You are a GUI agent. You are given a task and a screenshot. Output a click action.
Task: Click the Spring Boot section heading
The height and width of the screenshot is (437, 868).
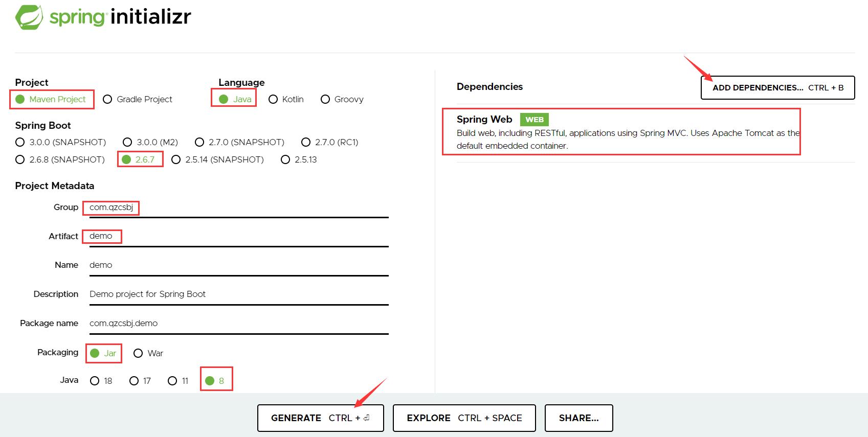pyautogui.click(x=43, y=126)
